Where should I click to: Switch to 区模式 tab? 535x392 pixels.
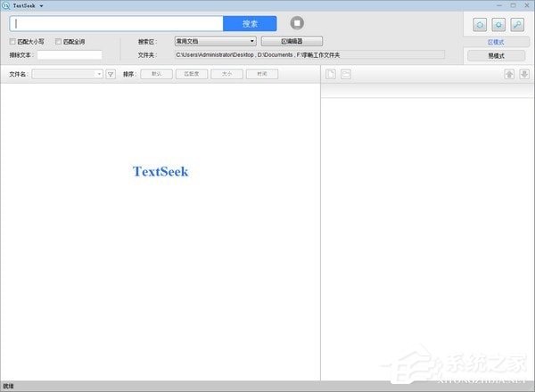pyautogui.click(x=496, y=41)
